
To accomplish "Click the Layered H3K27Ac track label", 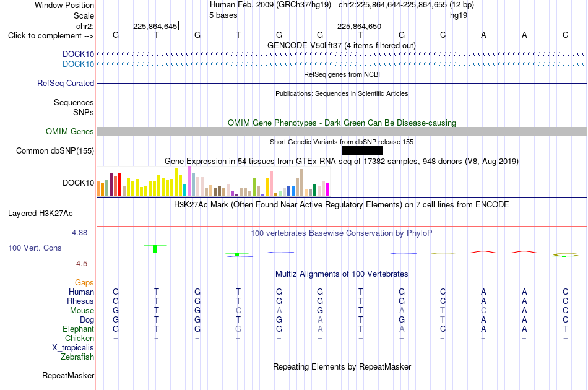I will (40, 214).
